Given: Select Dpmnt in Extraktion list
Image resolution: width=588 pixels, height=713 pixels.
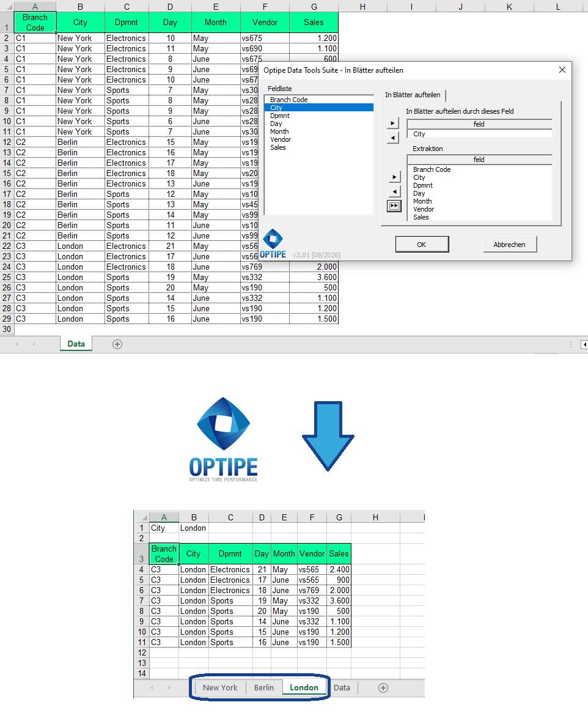Looking at the screenshot, I should [x=479, y=185].
